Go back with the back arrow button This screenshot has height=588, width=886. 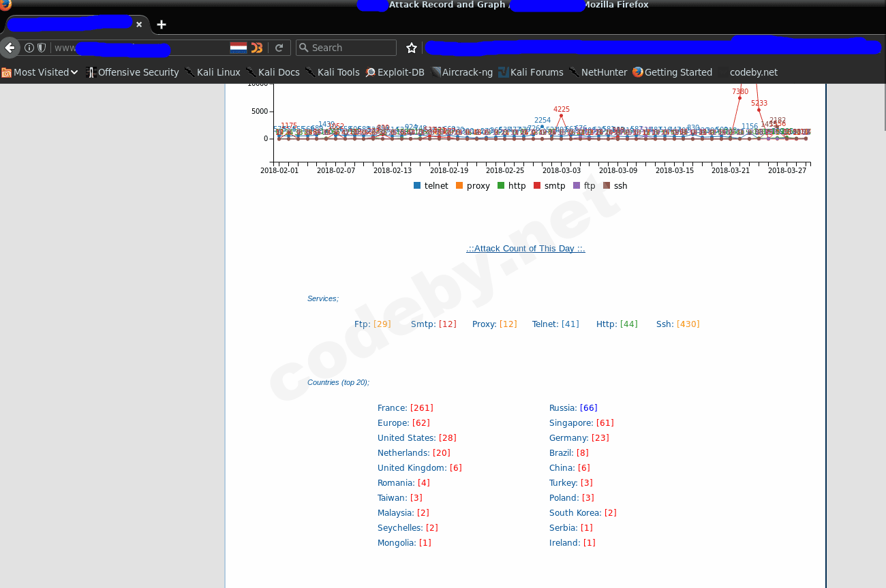click(10, 48)
